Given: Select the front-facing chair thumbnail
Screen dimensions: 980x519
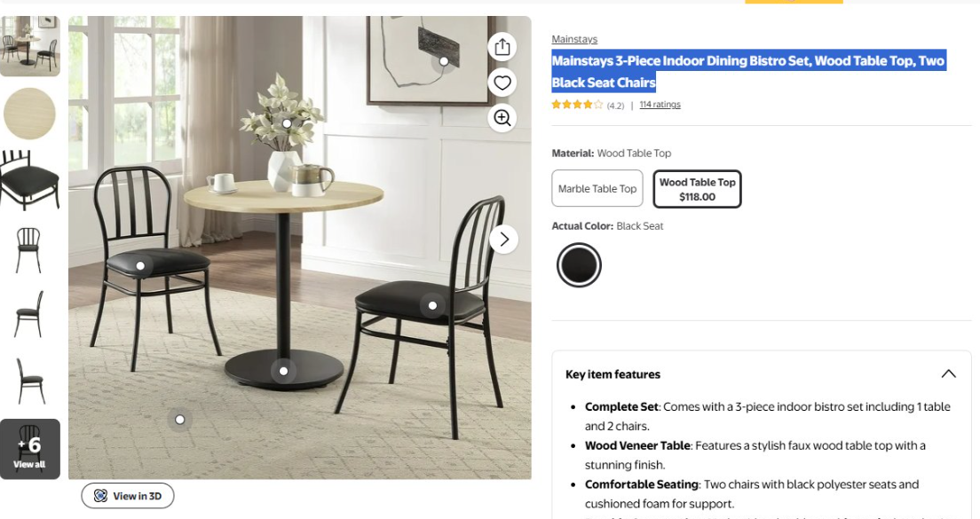Looking at the screenshot, I should pos(28,249).
